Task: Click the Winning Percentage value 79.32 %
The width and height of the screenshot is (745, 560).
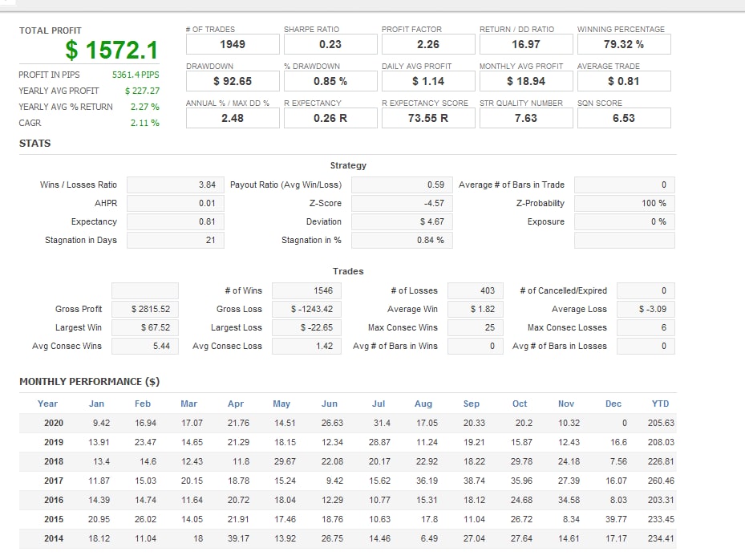Action: (625, 44)
